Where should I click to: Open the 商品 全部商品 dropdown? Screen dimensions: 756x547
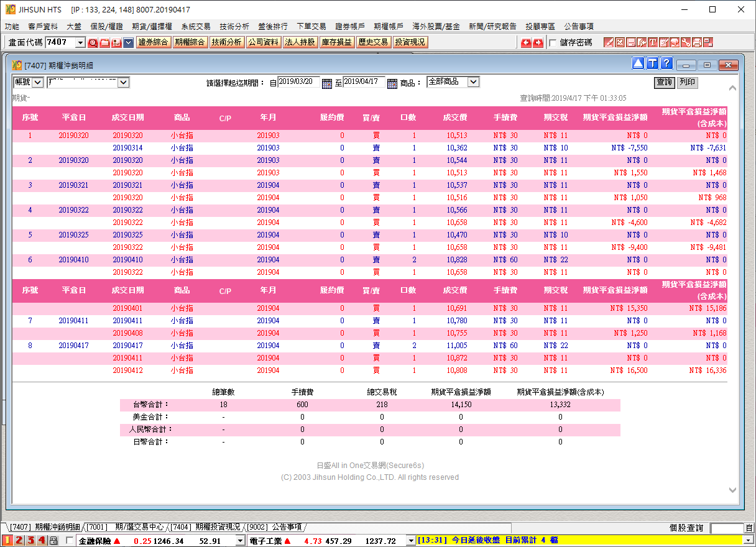pyautogui.click(x=473, y=82)
